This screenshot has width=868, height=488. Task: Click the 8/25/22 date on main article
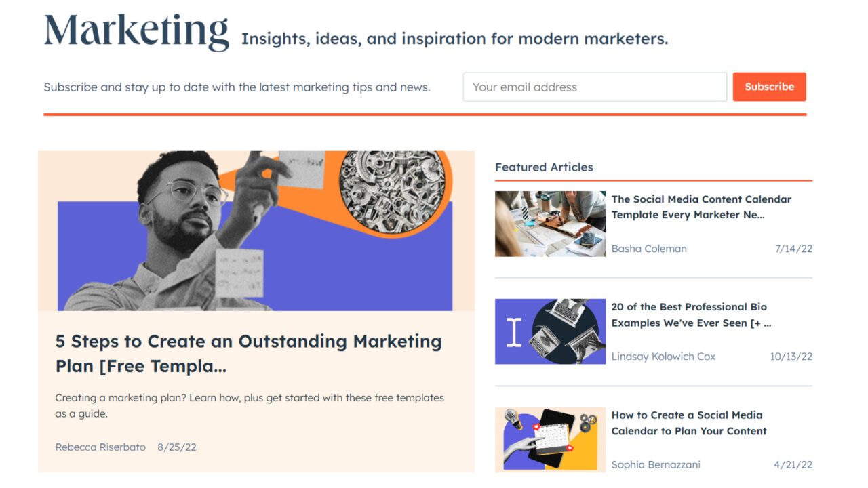177,447
